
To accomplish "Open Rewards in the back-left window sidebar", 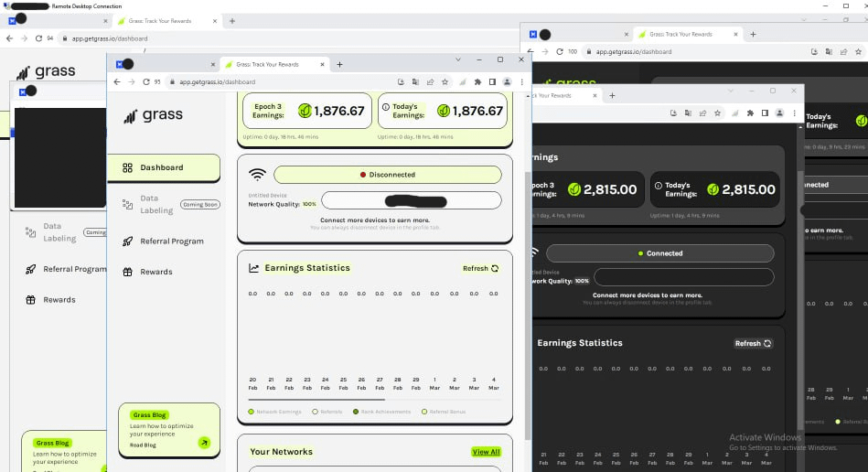I will coord(59,300).
